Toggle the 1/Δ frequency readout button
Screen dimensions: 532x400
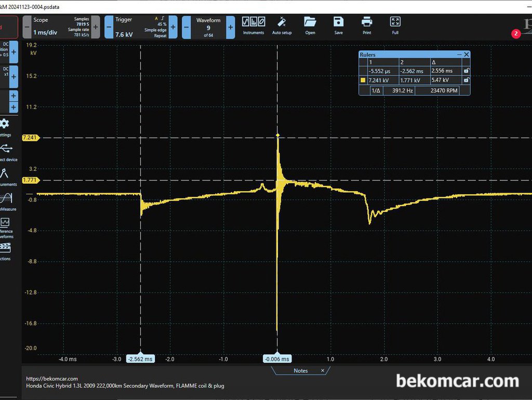pyautogui.click(x=376, y=90)
